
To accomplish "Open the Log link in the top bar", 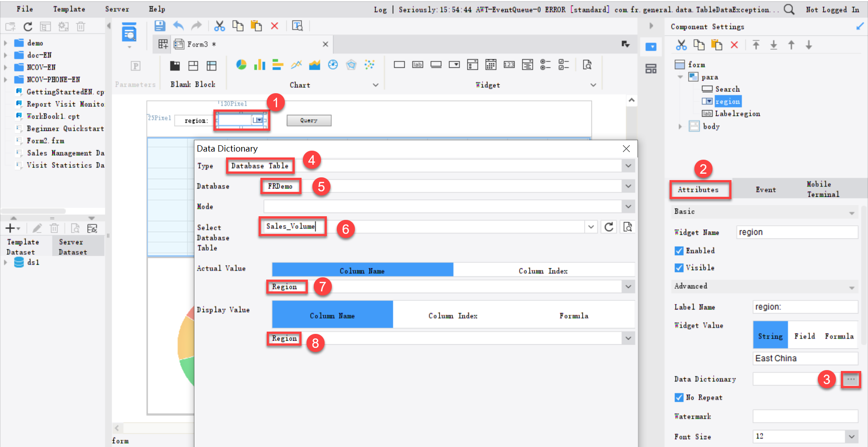I will tap(380, 10).
